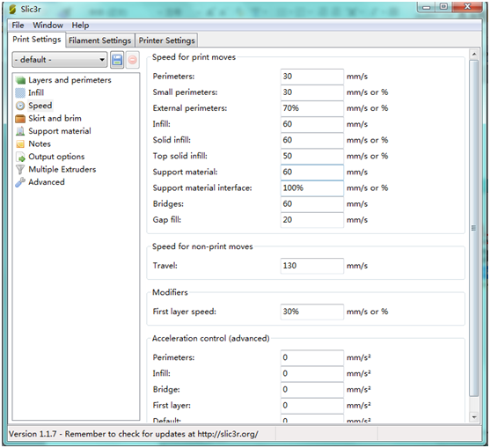Click the Perimeters acceleration field
Image resolution: width=490 pixels, height=448 pixels.
click(312, 358)
